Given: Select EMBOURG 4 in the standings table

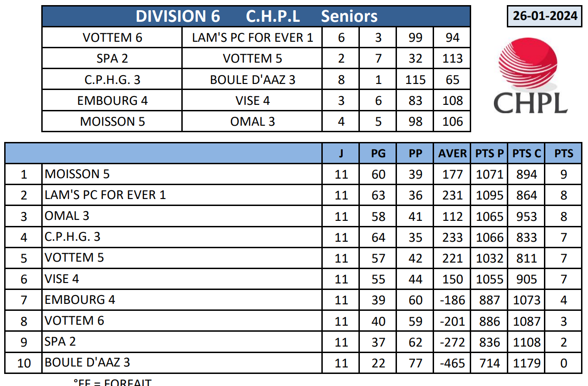Looking at the screenshot, I should [x=80, y=300].
